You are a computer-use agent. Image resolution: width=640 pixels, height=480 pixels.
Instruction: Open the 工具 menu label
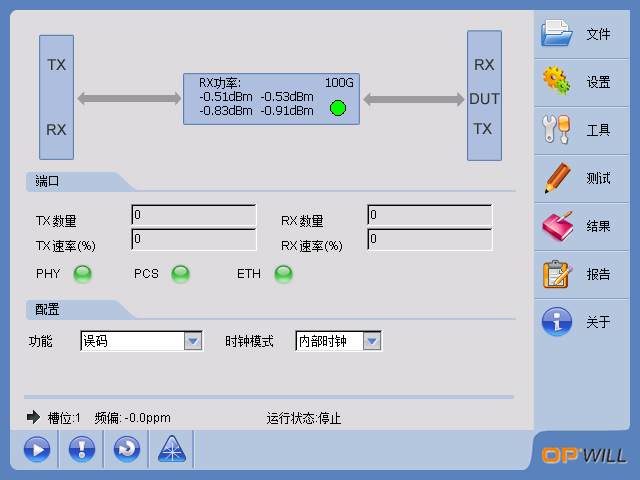click(x=598, y=130)
